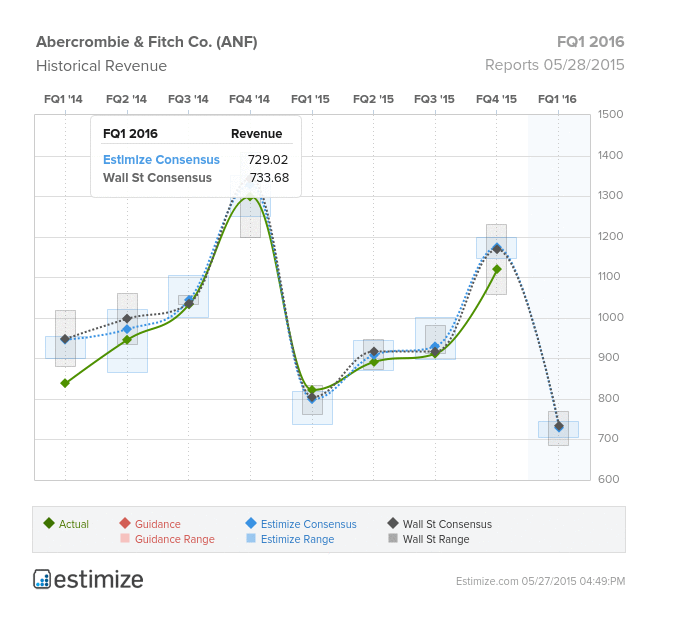Click the 733.68 value in tooltip

[269, 178]
